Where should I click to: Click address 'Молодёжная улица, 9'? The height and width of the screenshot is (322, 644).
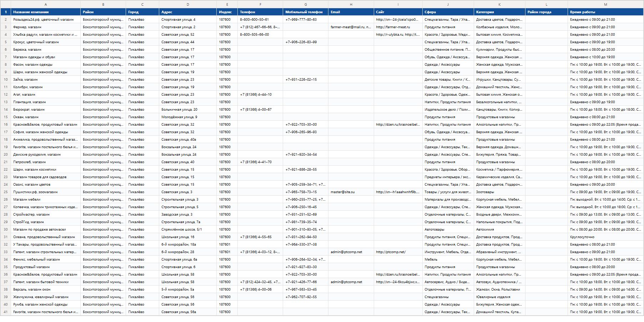188,117
